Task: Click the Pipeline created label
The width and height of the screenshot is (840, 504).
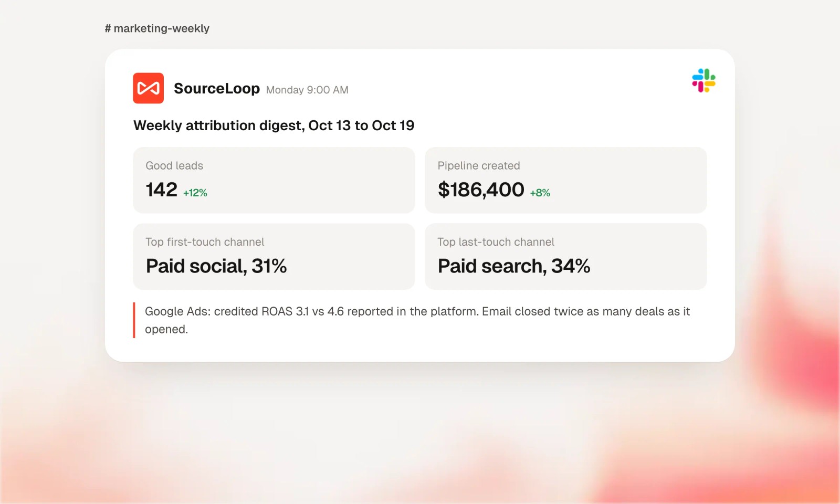Action: click(479, 166)
